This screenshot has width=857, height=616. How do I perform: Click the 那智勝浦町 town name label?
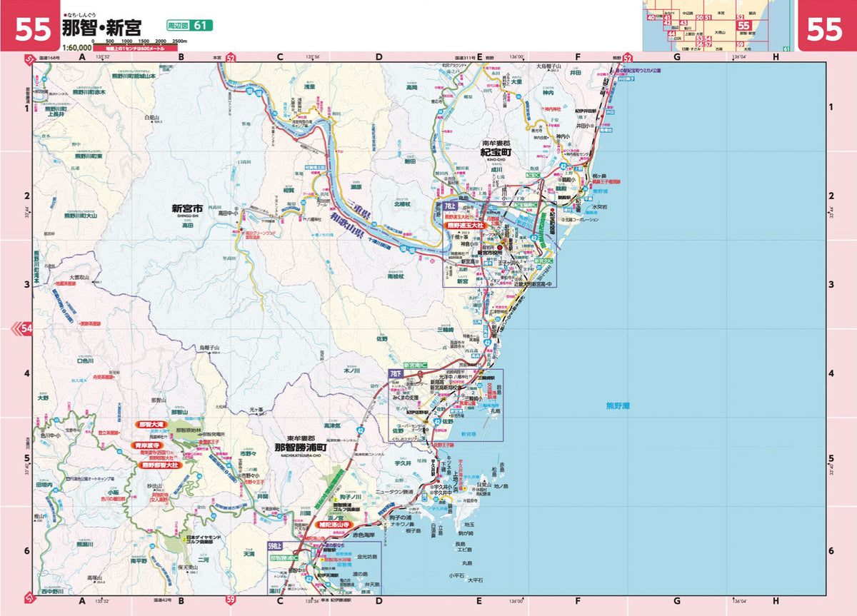[300, 448]
